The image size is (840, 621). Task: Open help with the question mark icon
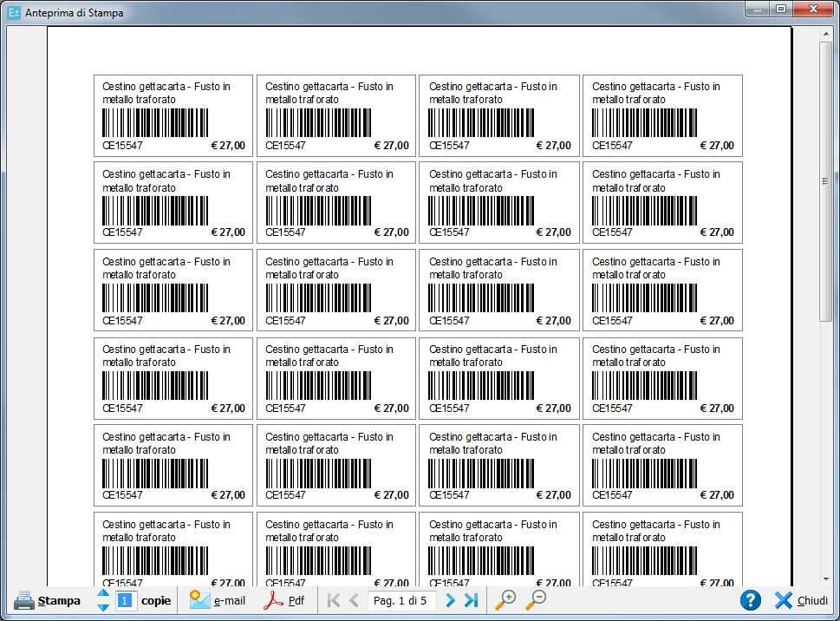coord(751,600)
